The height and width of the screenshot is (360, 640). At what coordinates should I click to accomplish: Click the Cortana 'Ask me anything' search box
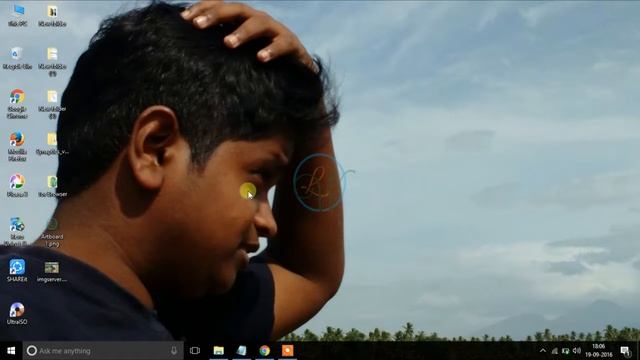coord(103,351)
